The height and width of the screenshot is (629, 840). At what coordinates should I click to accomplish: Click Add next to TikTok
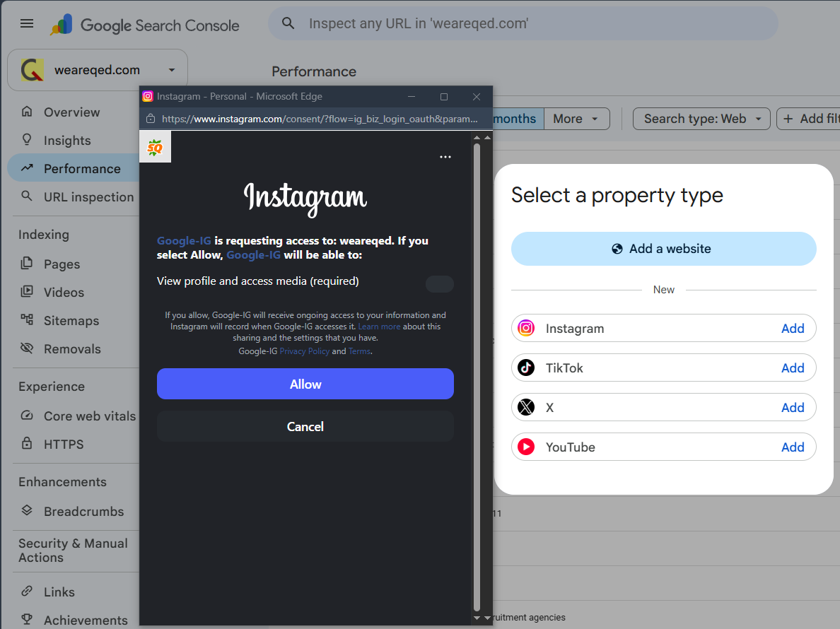[793, 368]
